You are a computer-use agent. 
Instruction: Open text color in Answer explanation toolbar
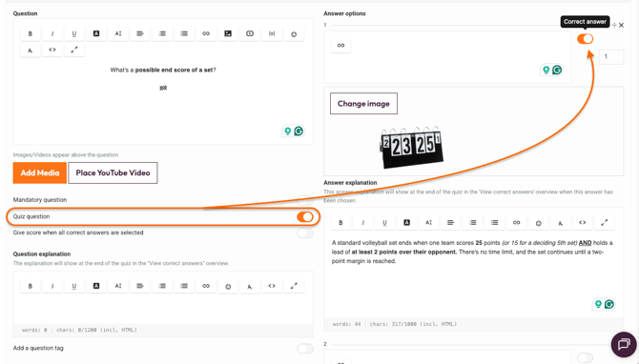click(406, 223)
